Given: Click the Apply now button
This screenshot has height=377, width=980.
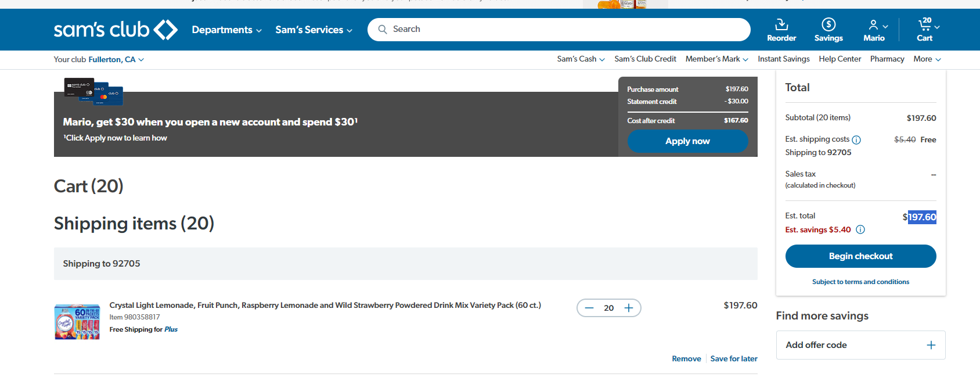Looking at the screenshot, I should [x=688, y=141].
